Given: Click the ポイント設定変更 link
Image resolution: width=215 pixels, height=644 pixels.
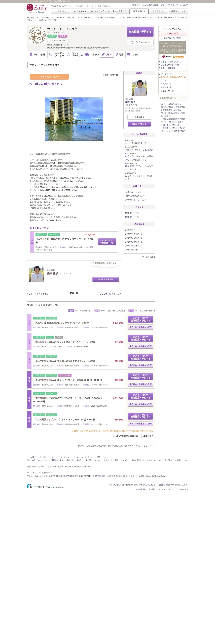Looking at the screenshot, I should pyautogui.click(x=168, y=68).
